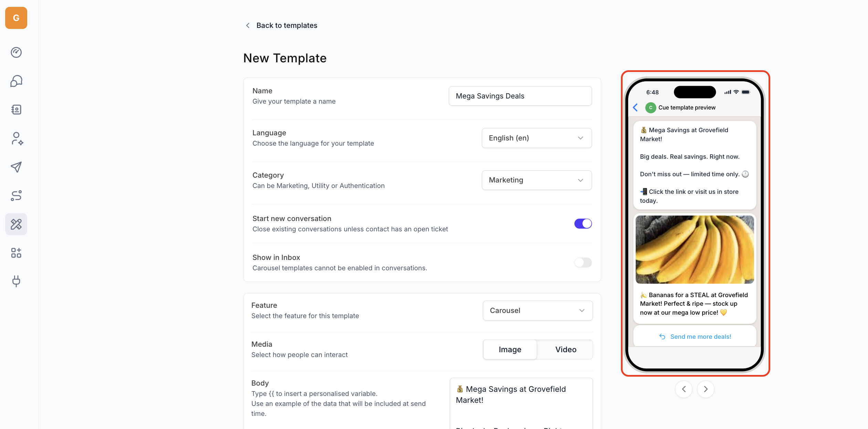Click the AI agent person-sparkle sidebar icon
Screen dimensions: 868x429
16,138
